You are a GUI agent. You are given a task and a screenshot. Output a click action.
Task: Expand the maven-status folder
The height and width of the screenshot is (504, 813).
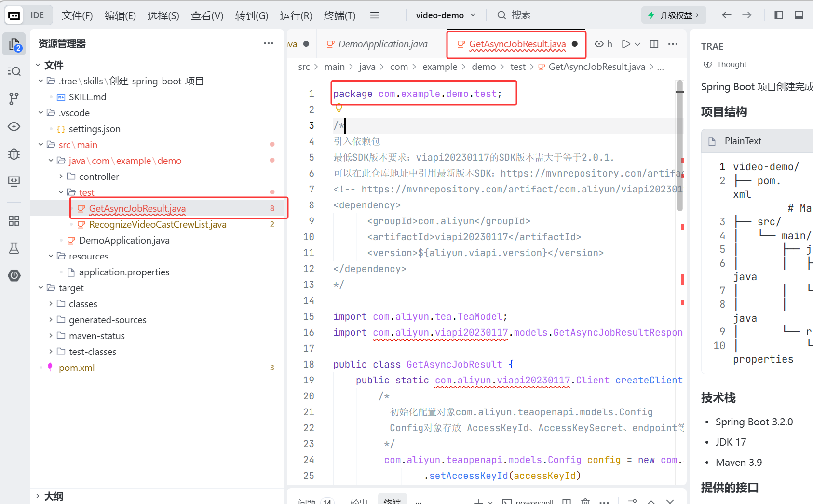pyautogui.click(x=51, y=336)
